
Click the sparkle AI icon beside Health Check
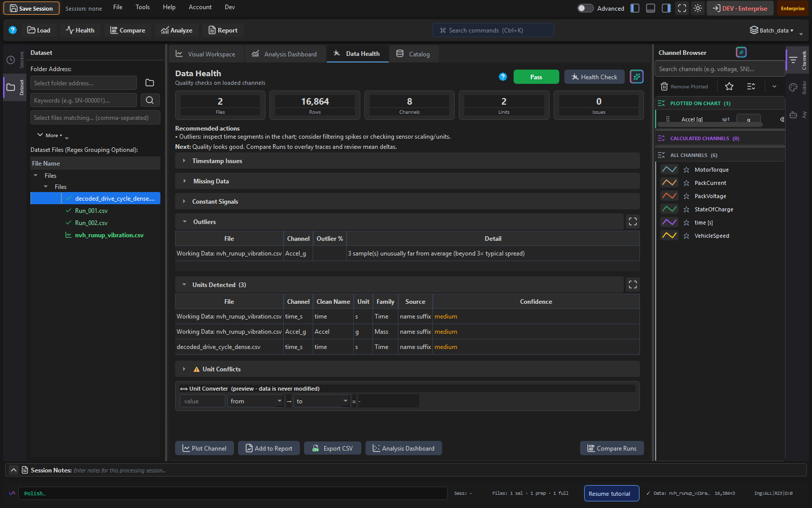(636, 77)
